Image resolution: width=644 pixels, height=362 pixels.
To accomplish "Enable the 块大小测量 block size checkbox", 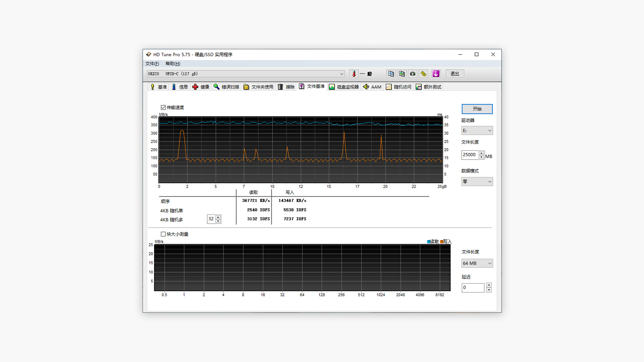I will [163, 234].
